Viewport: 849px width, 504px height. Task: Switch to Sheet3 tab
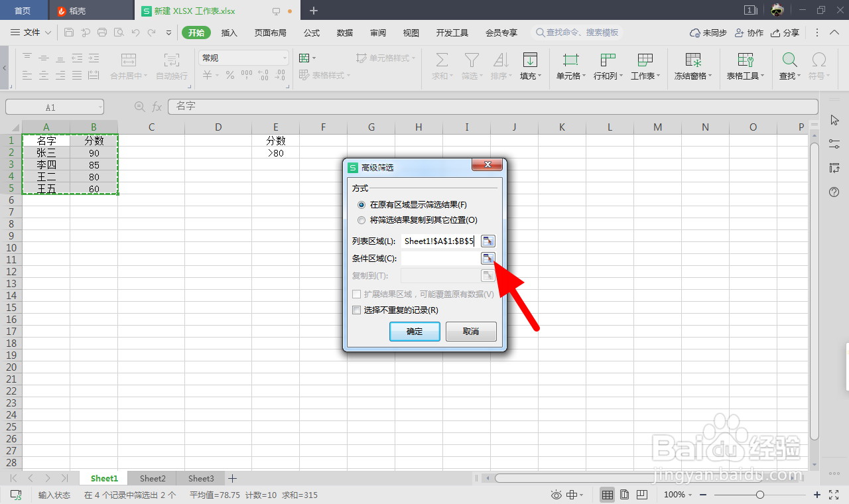point(201,478)
